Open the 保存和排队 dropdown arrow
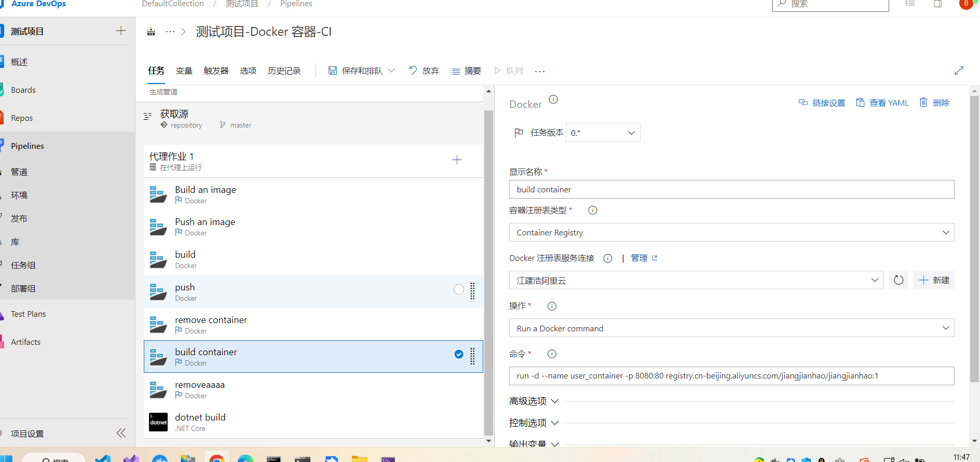 point(391,71)
